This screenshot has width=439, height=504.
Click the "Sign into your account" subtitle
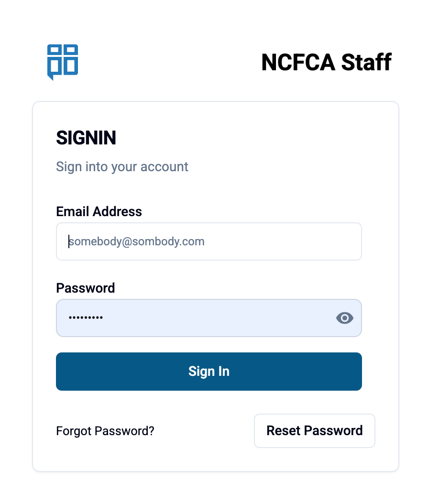tap(122, 166)
